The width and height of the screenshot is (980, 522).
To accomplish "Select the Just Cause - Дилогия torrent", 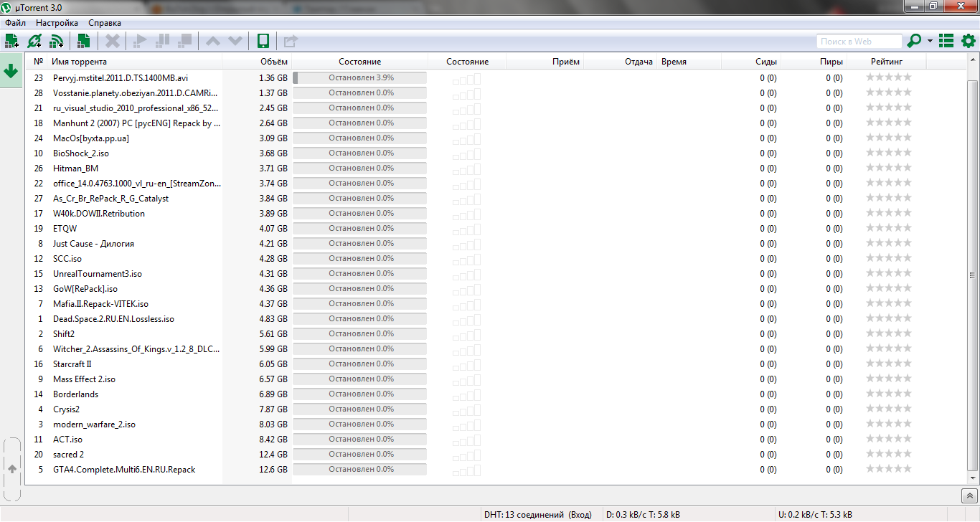I will tap(93, 243).
